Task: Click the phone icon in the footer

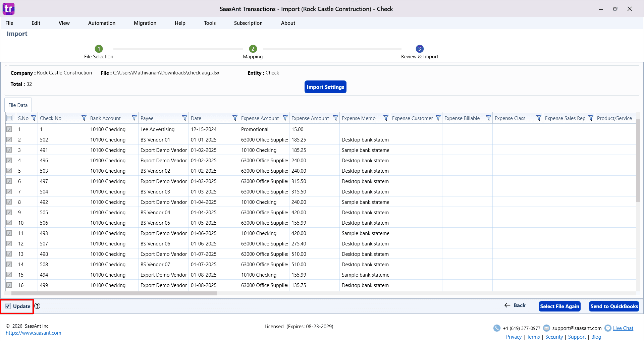Action: point(497,328)
